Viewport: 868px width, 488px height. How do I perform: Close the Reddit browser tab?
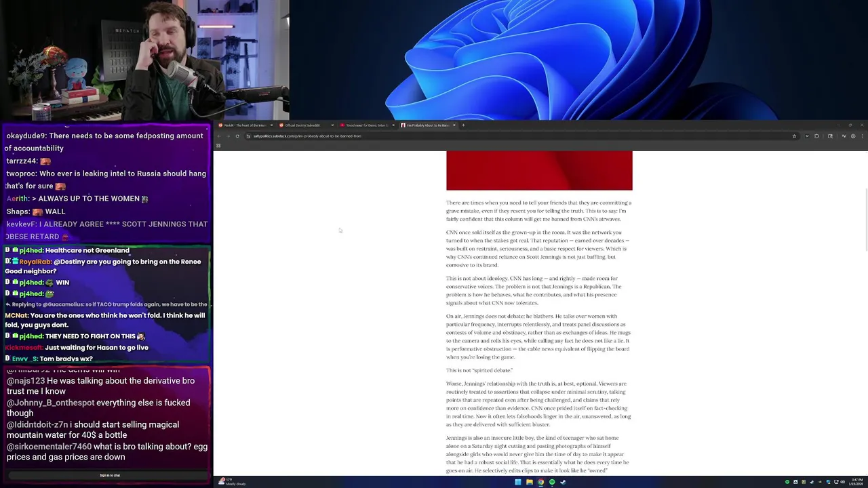pos(271,125)
